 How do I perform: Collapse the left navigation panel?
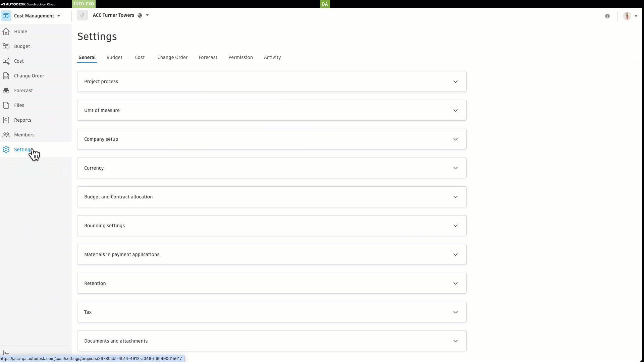6,353
